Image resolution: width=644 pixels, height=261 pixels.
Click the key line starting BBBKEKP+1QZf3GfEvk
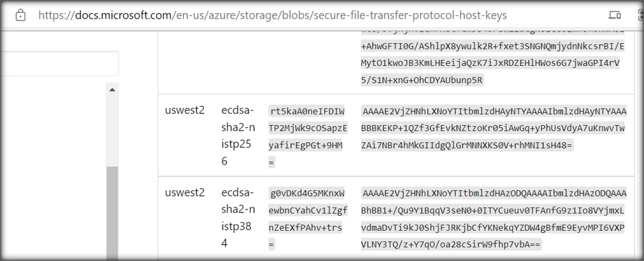click(x=493, y=128)
